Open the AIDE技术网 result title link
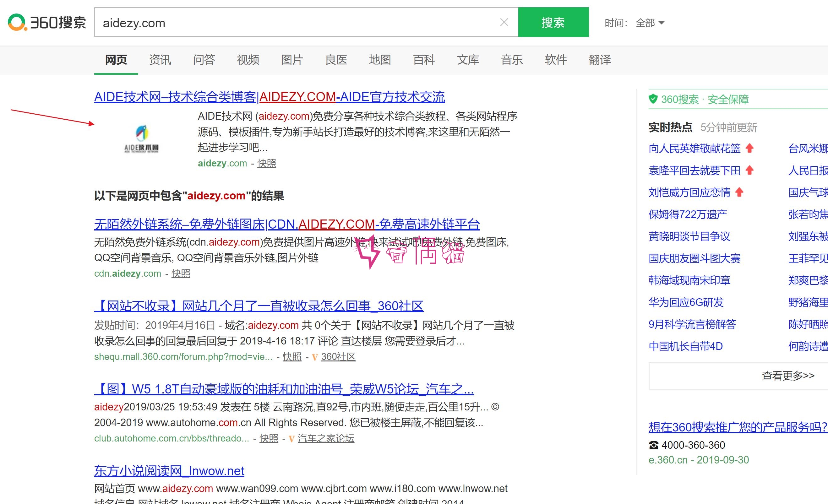The height and width of the screenshot is (504, 828). tap(270, 97)
